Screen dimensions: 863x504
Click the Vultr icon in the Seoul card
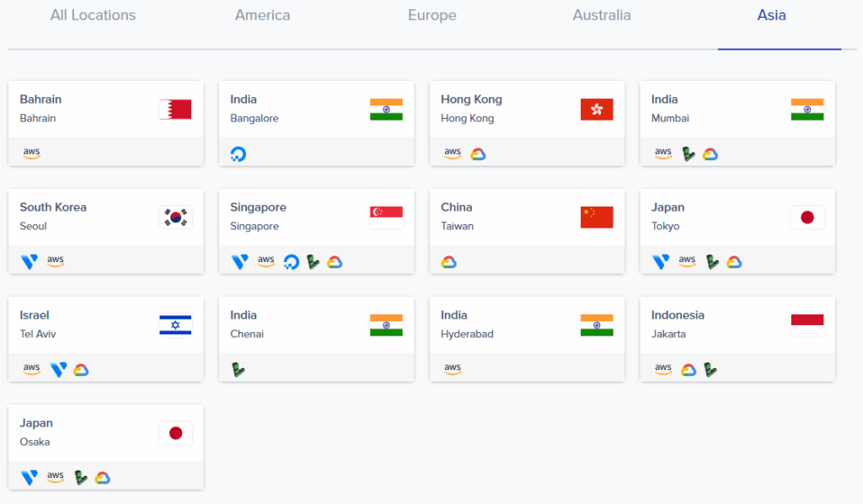coord(29,262)
